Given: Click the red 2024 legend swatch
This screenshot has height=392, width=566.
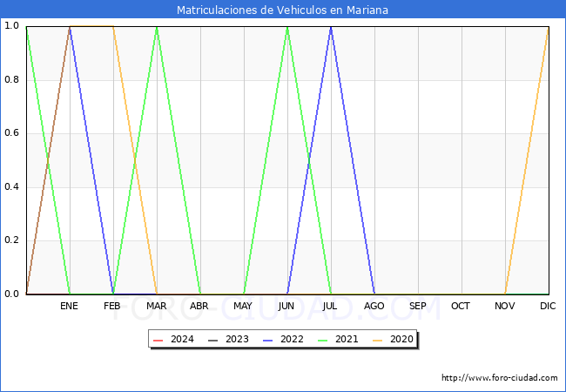Looking at the screenshot, I should click(158, 341).
